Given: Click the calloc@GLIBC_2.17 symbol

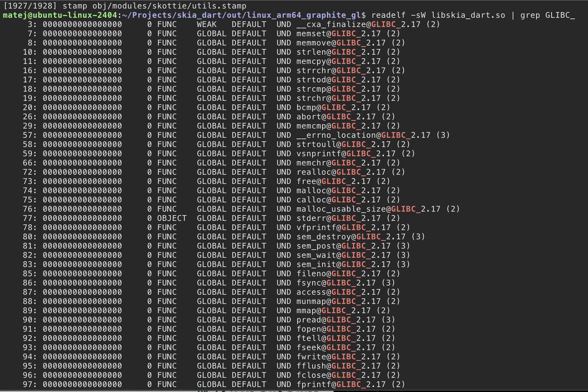Looking at the screenshot, I should (338, 200).
